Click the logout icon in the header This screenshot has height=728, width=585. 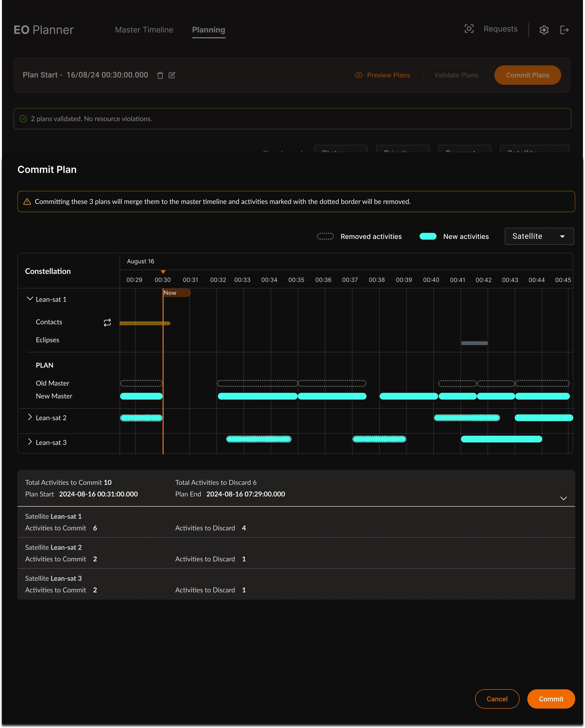tap(564, 30)
